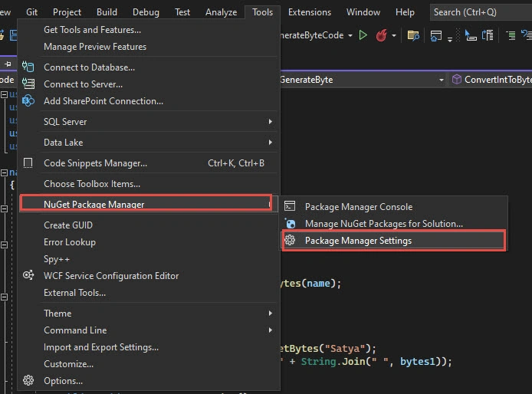Expand the Data Lake submenu

point(149,143)
